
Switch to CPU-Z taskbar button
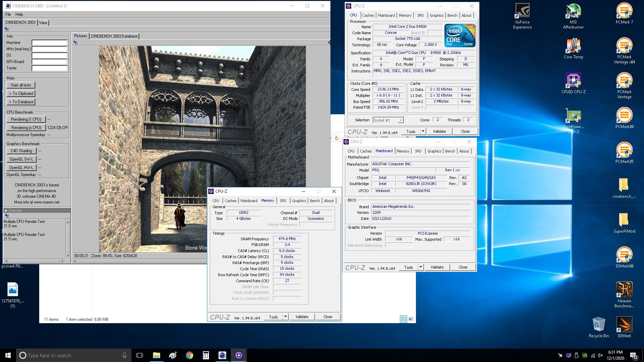click(239, 355)
